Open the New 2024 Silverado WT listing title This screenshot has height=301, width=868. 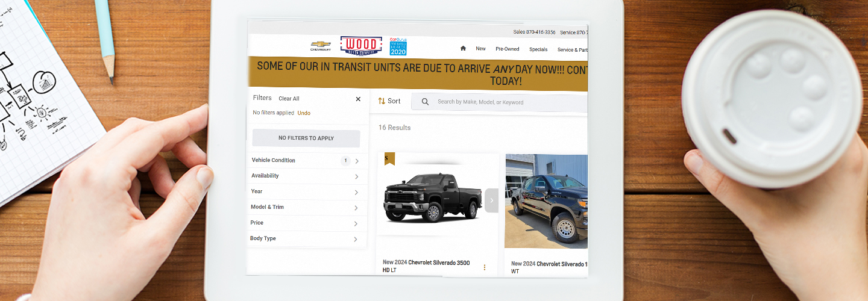click(x=549, y=268)
